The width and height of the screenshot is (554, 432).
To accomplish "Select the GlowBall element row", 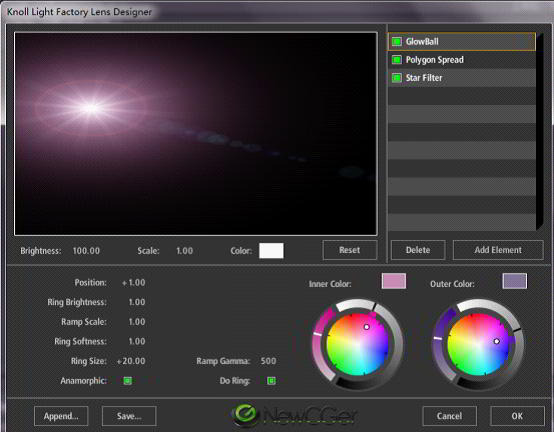I will click(461, 42).
